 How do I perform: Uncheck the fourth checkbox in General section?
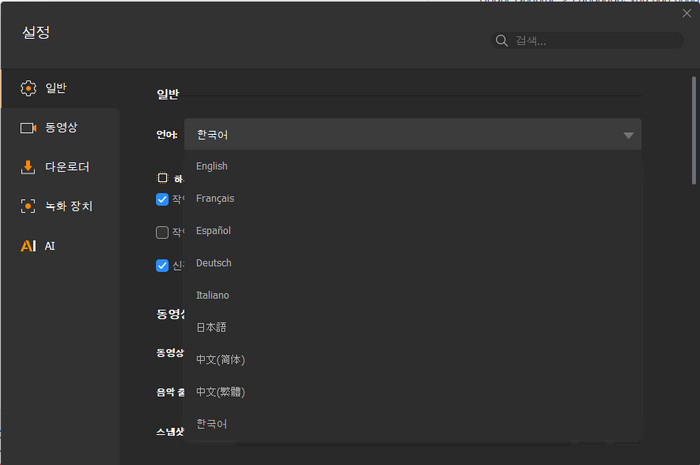162,265
